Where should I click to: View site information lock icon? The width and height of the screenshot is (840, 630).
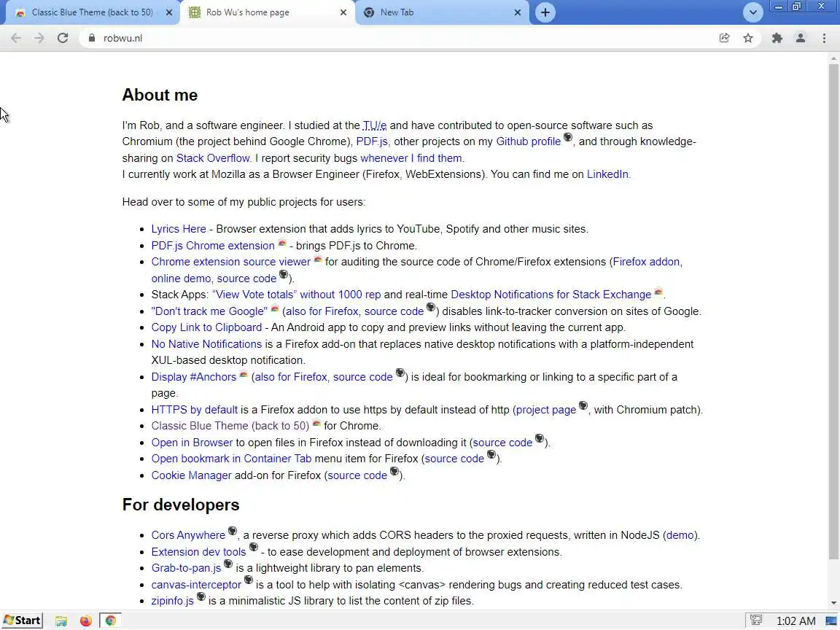click(92, 38)
